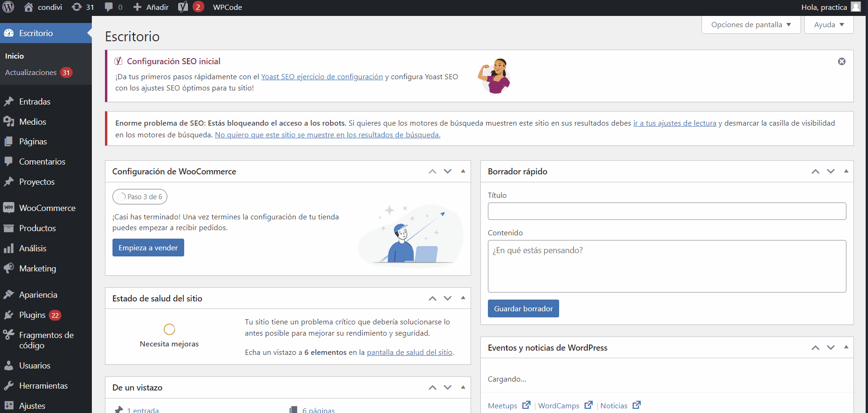Dismiss the Configuración SEO inicial notice
This screenshot has height=413, width=868.
coord(842,61)
